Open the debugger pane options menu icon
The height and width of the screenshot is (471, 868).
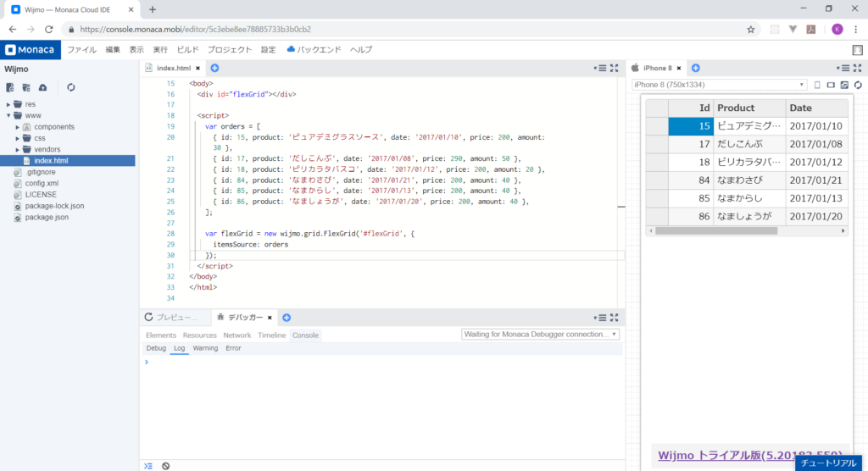(x=600, y=318)
